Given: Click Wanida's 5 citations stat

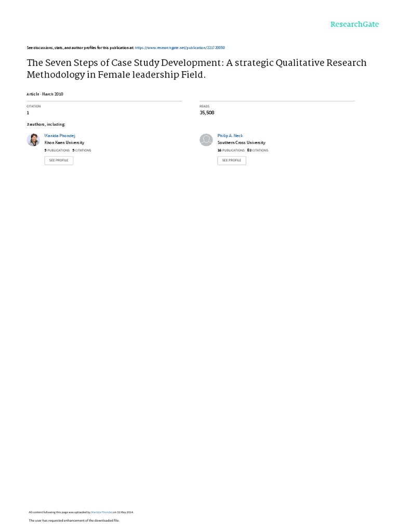Looking at the screenshot, I should 82,150.
